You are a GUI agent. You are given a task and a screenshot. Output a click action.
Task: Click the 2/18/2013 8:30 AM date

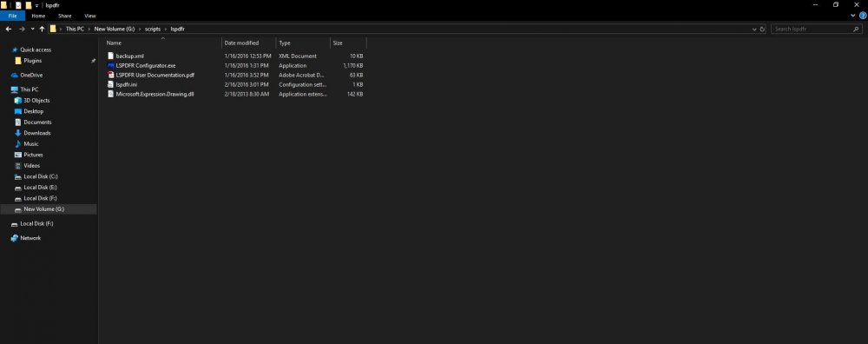tap(247, 94)
